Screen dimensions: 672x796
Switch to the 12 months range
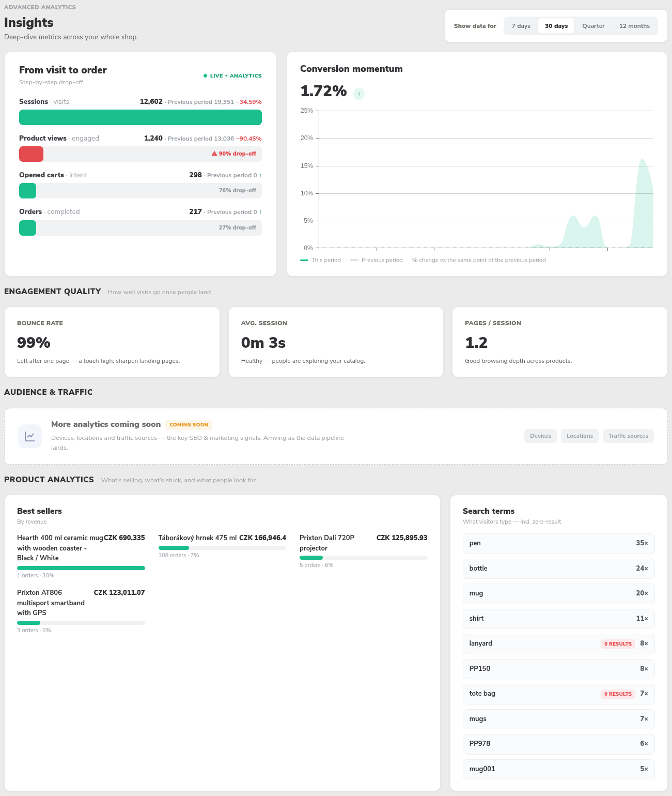click(x=634, y=26)
